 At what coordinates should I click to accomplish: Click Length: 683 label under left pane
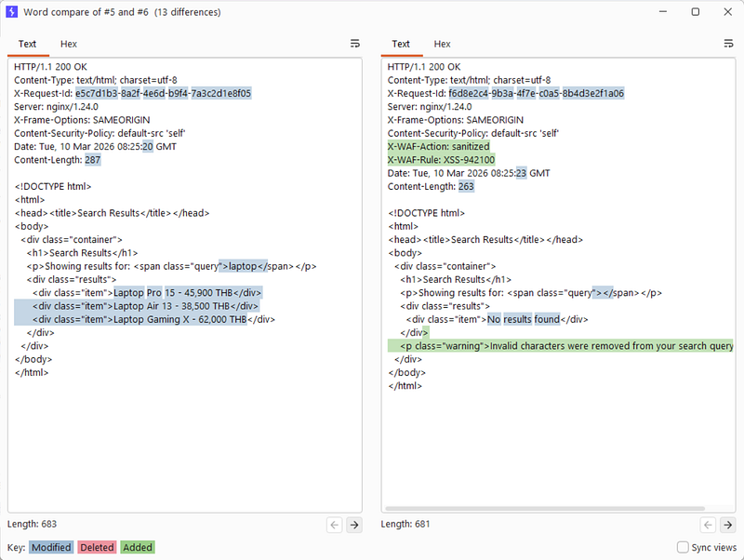32,525
